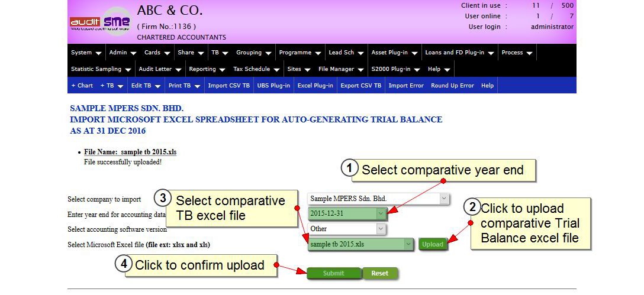Open the S2000 Plug-in menu
The width and height of the screenshot is (644, 295).
click(395, 69)
